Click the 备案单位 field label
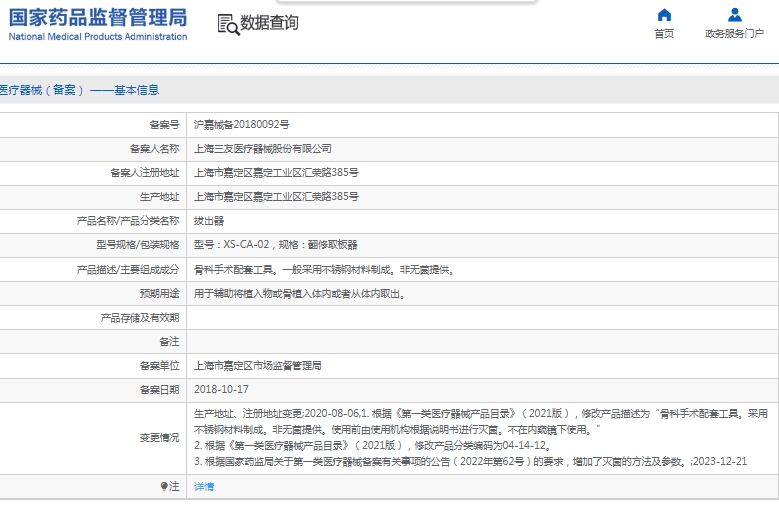 coord(159,366)
